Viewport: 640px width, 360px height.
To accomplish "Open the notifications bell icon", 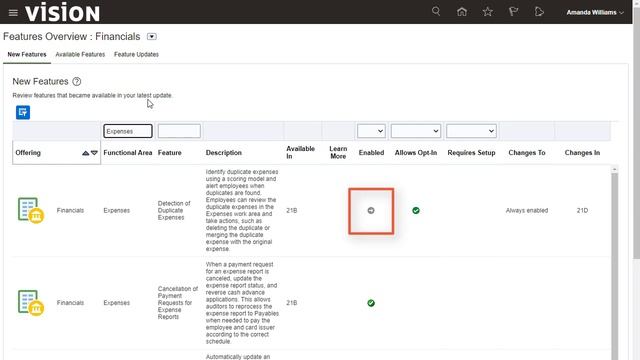I will click(x=539, y=11).
